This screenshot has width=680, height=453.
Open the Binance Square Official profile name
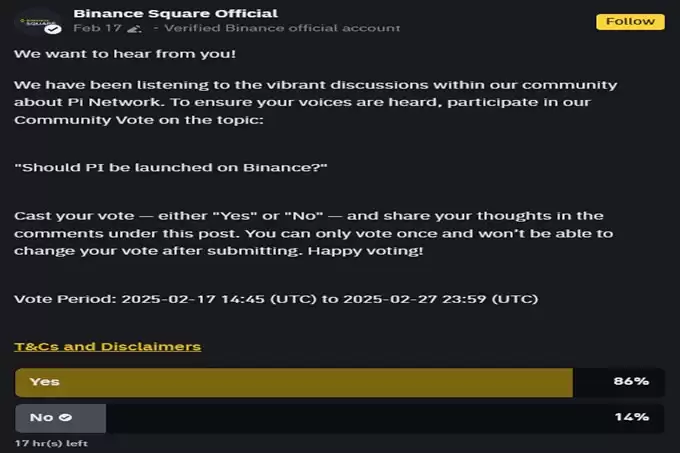click(175, 13)
